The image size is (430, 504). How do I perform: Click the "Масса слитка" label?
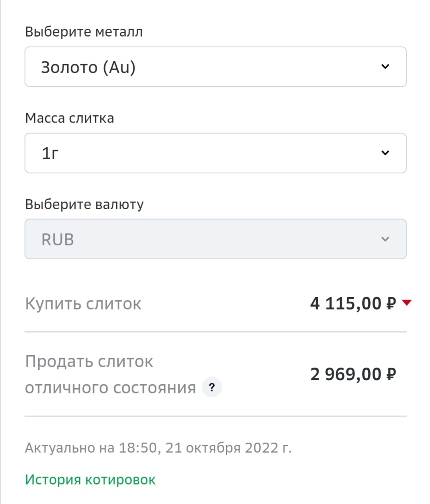(69, 118)
